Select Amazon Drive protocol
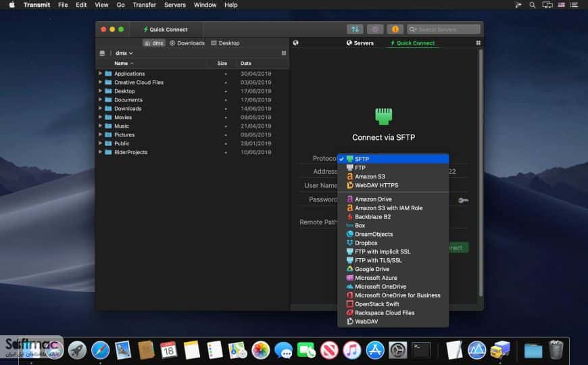 (x=393, y=199)
